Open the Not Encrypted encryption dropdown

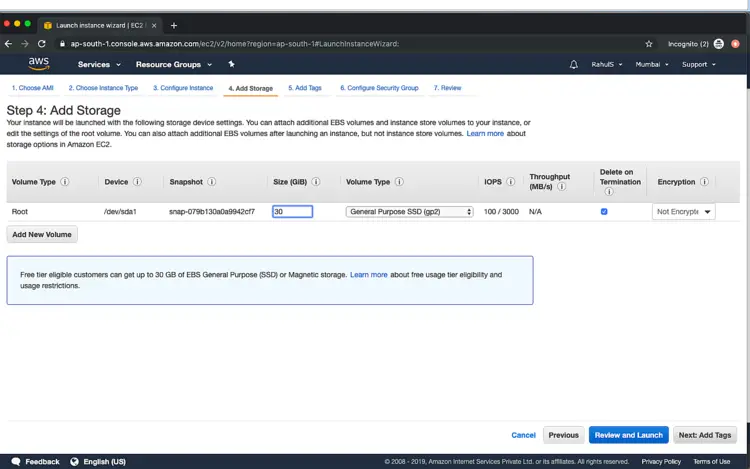pyautogui.click(x=684, y=211)
